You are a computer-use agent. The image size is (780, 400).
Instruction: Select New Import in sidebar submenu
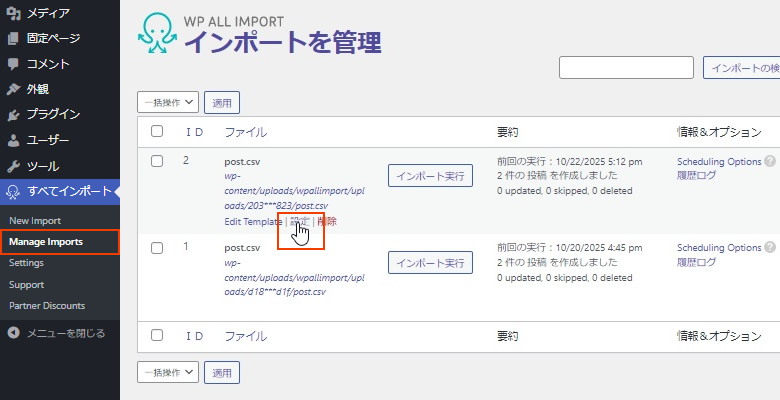coord(34,220)
